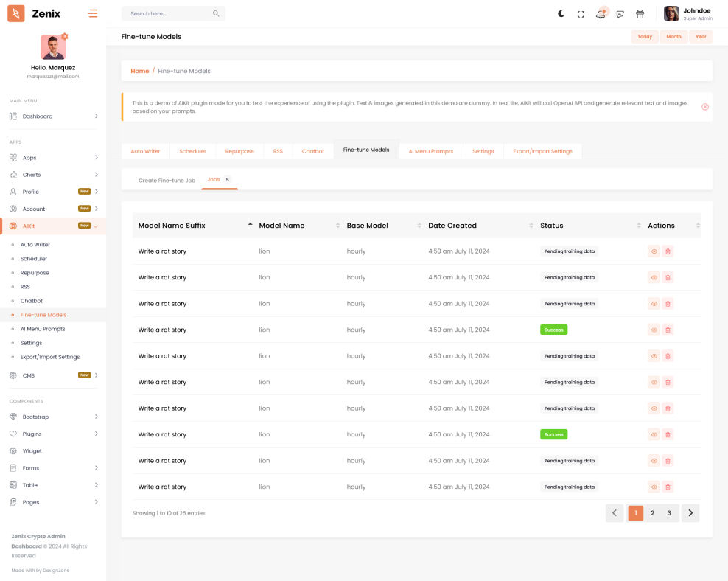
Task: Click the Month filter button
Action: (673, 37)
